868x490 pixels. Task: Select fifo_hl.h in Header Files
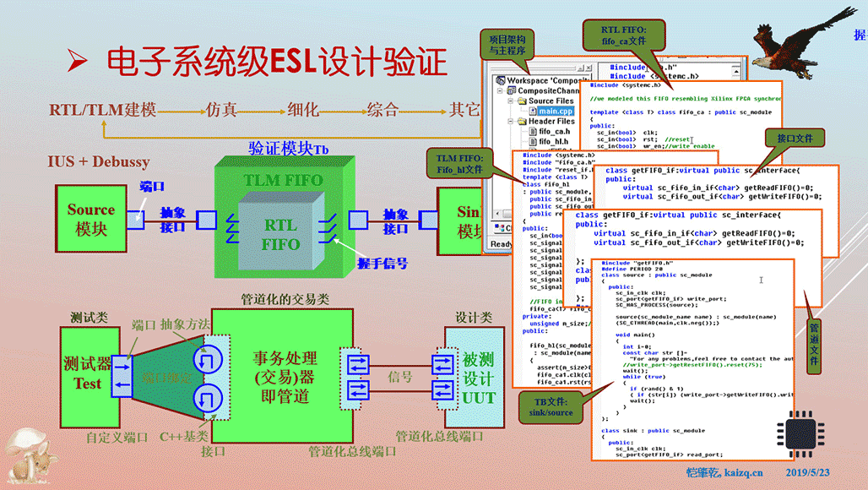(553, 142)
